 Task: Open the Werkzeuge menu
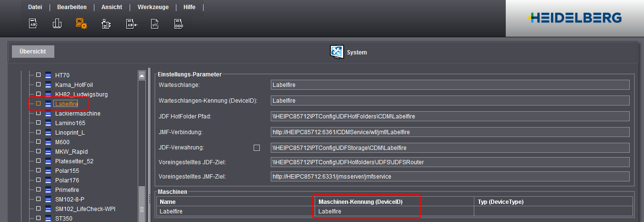tap(153, 7)
